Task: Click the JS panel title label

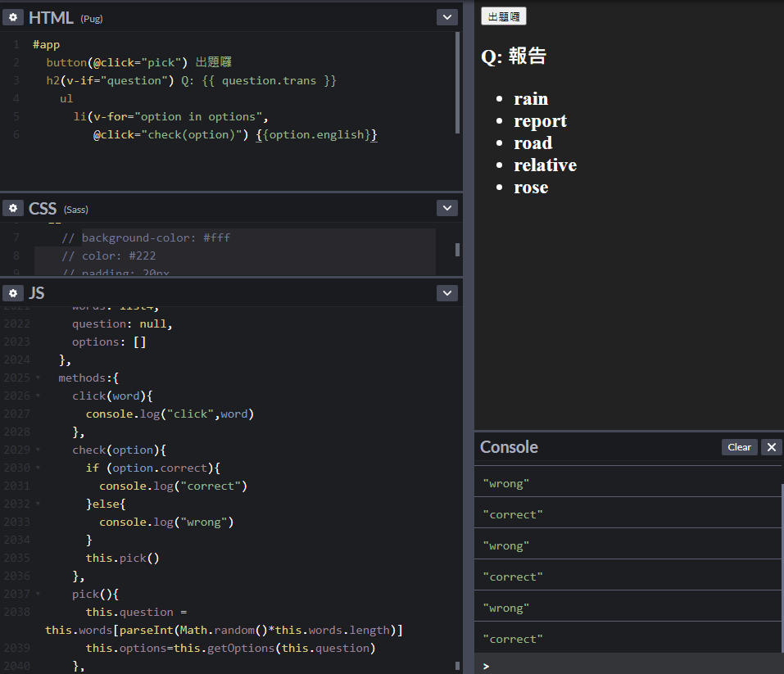Action: 37,293
